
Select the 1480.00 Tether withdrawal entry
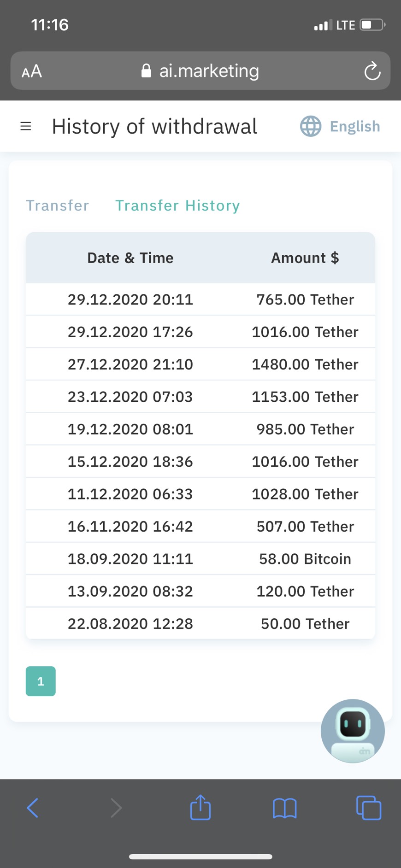coord(305,364)
